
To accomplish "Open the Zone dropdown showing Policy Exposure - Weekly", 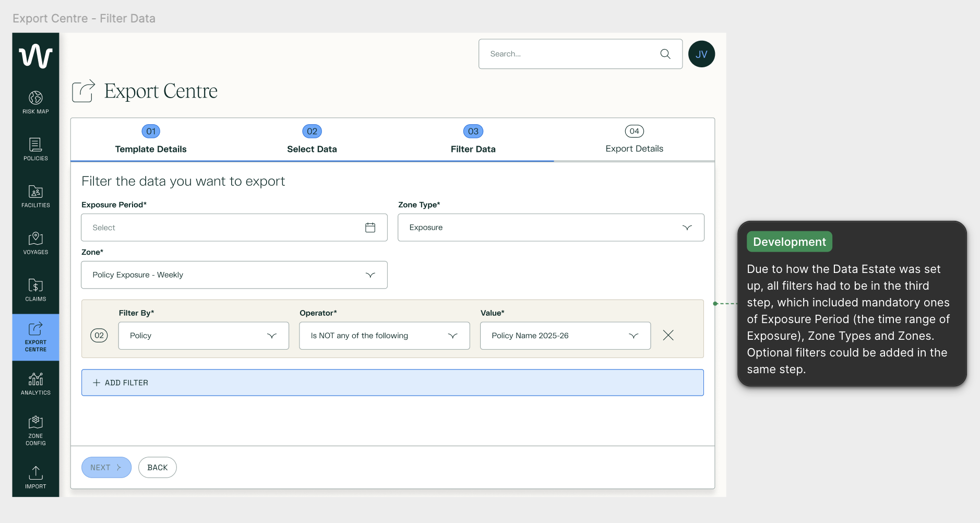I will [234, 275].
